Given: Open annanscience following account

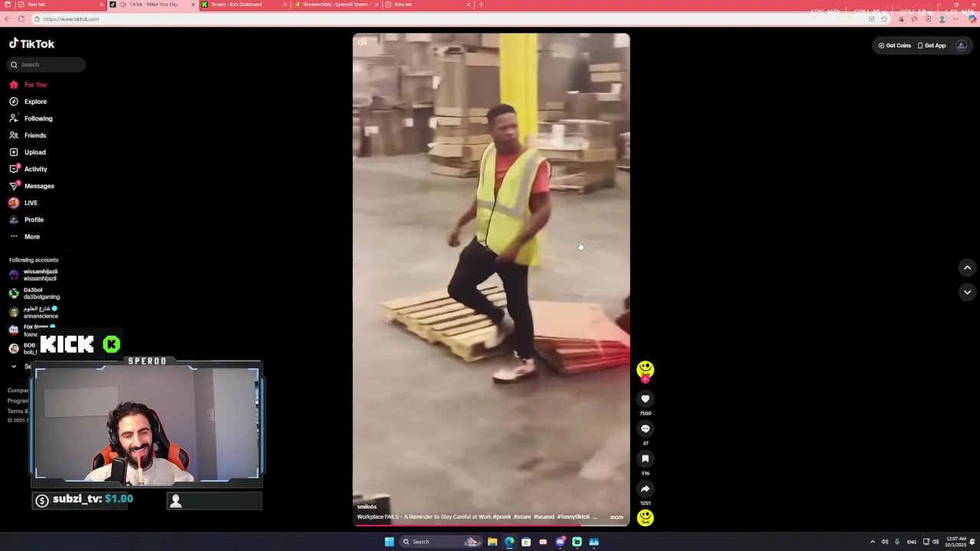Looking at the screenshot, I should coord(34,311).
